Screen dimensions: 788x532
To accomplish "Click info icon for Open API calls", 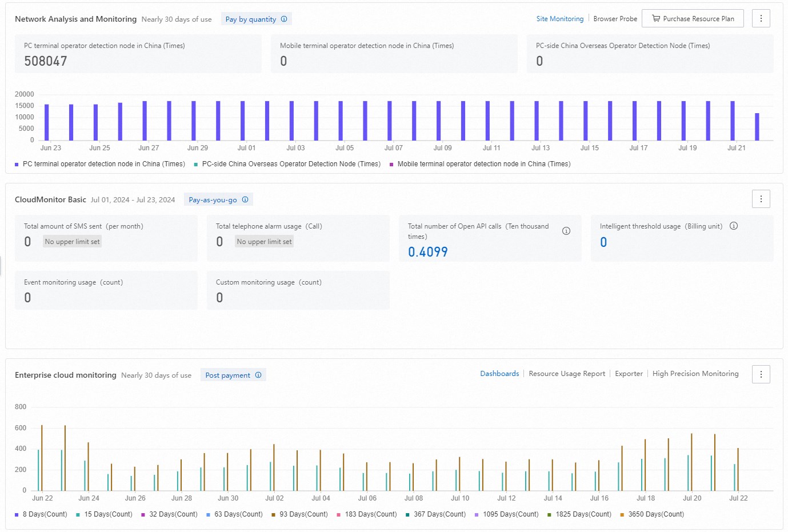I will point(566,231).
